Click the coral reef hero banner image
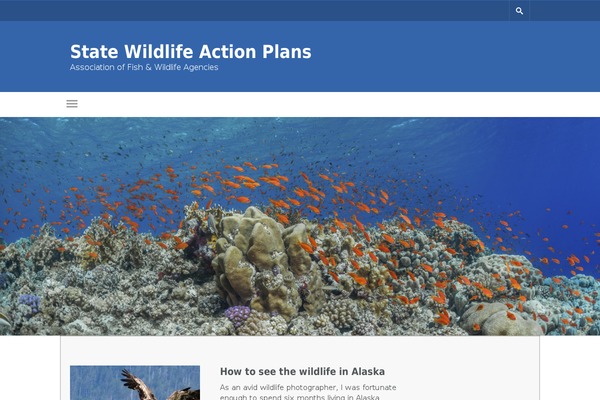Viewport: 600px width, 400px height. pos(300,226)
